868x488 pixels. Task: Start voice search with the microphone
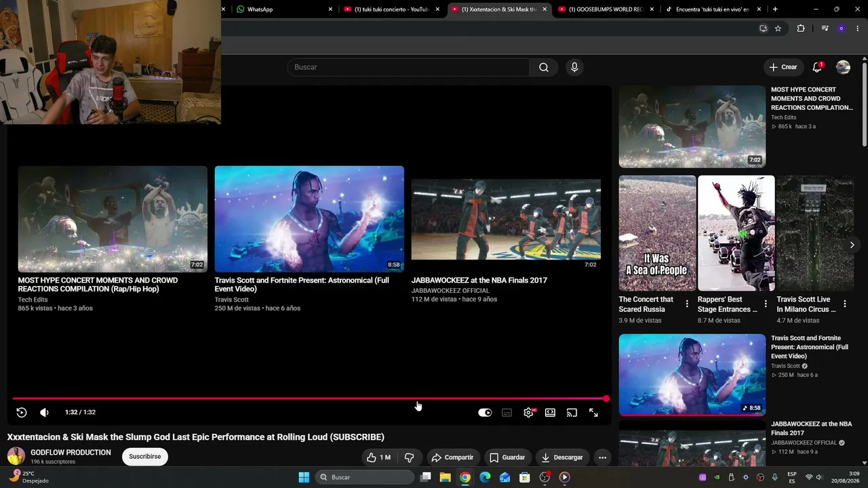[x=574, y=67]
